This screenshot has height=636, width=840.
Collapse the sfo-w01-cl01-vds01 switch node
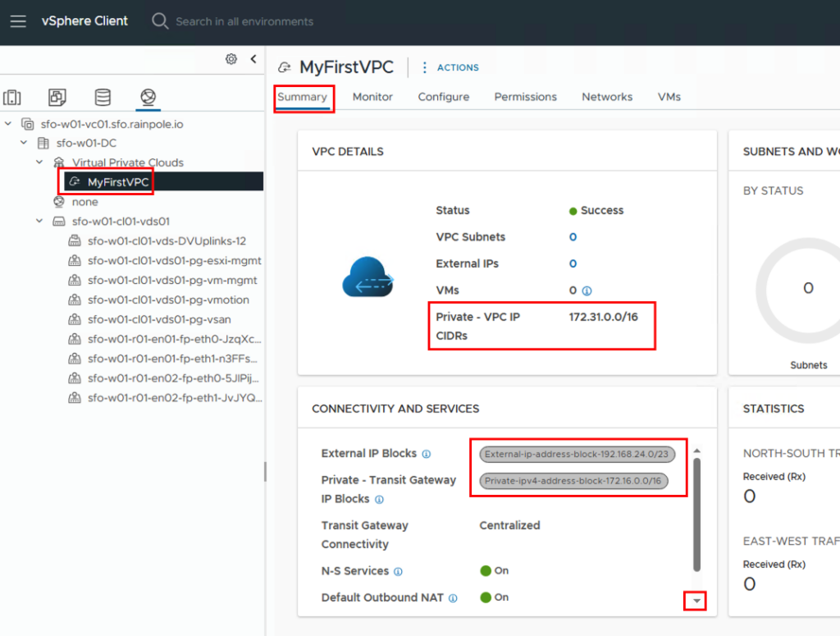(39, 222)
